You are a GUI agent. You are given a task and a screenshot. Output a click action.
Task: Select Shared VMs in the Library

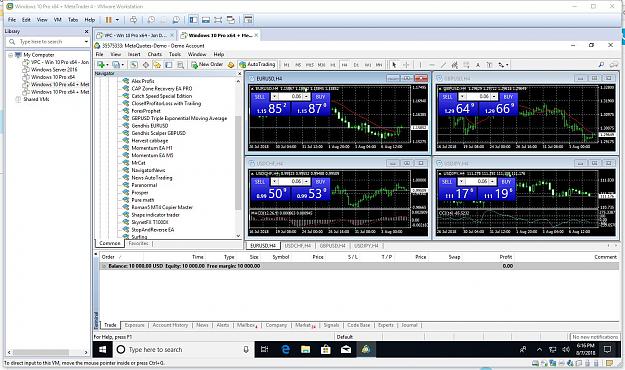pyautogui.click(x=36, y=99)
